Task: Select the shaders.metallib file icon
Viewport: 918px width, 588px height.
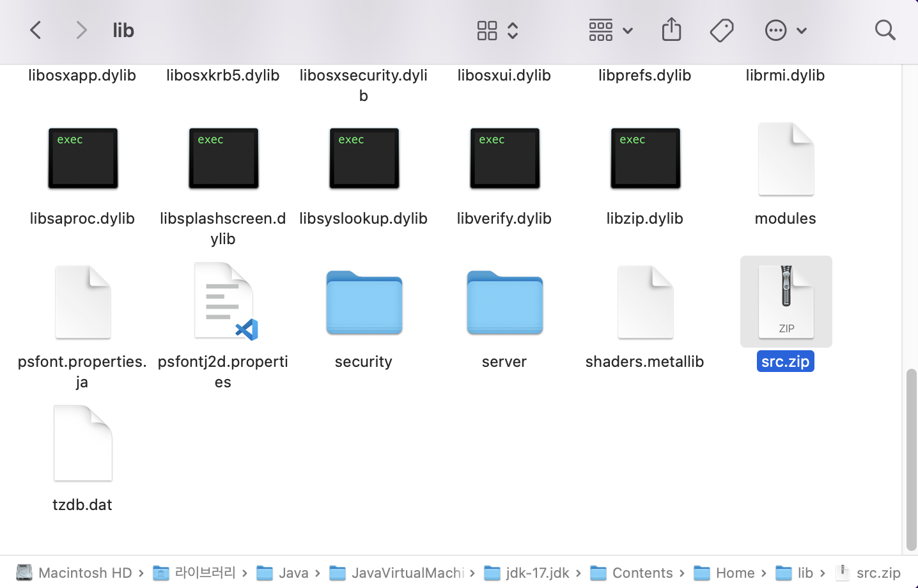Action: coord(646,302)
